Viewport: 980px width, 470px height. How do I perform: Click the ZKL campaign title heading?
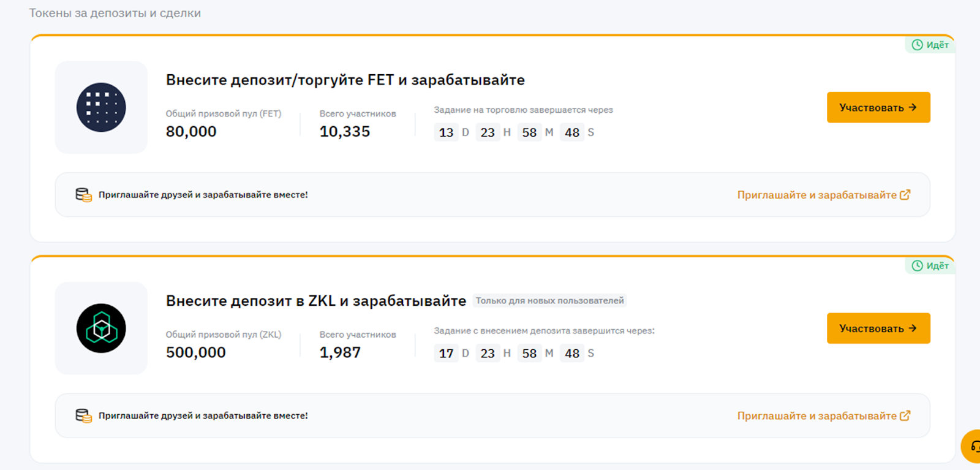tap(316, 301)
